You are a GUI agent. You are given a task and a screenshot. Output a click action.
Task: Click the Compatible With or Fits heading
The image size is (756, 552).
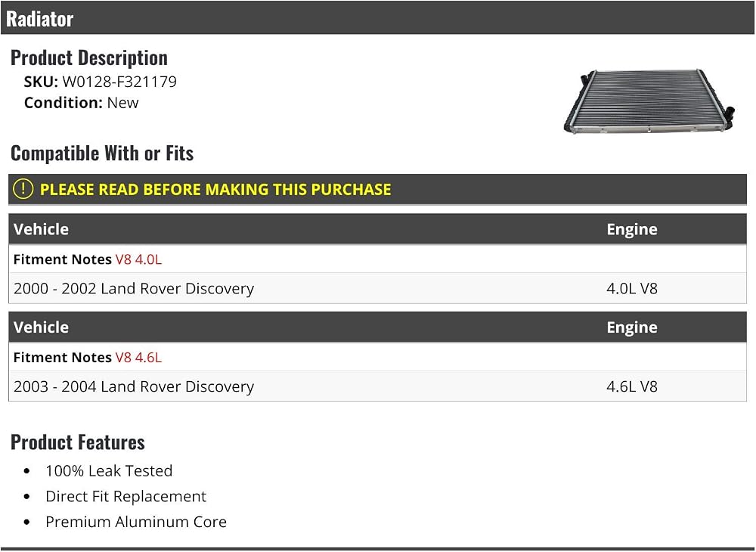pyautogui.click(x=102, y=154)
